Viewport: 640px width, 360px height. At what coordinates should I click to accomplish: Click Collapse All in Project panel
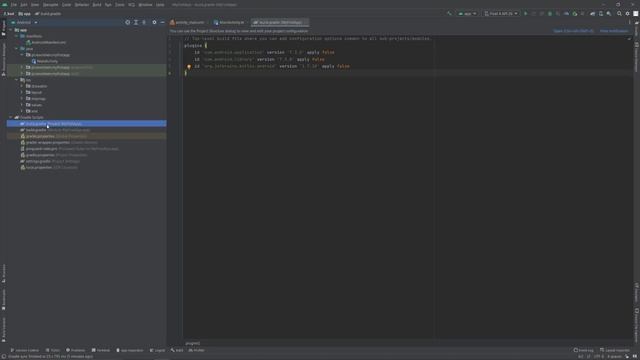[144, 22]
